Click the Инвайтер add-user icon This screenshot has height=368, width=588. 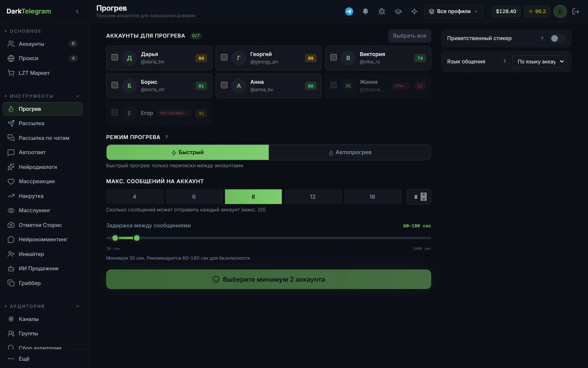pos(11,254)
